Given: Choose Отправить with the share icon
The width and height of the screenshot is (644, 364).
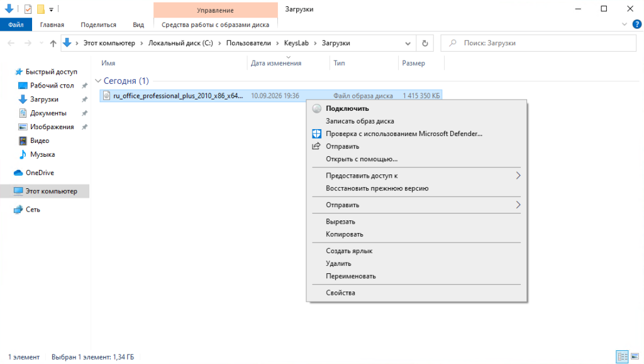Looking at the screenshot, I should coord(416,147).
